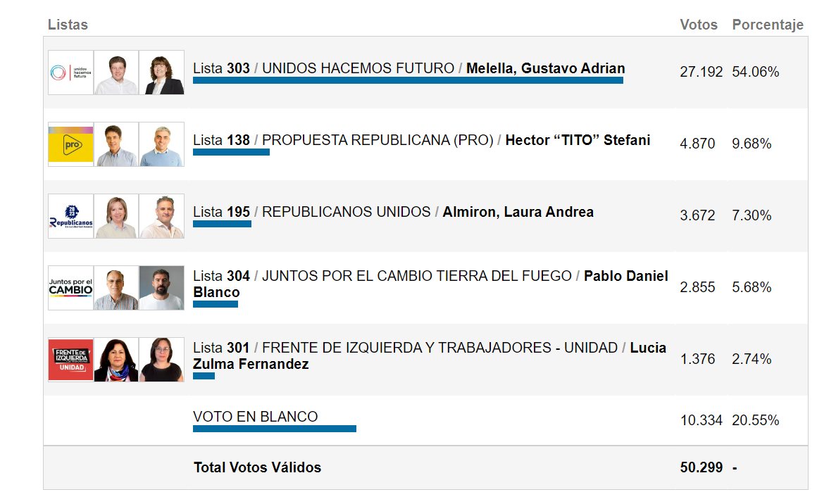This screenshot has width=836, height=504.
Task: Open the Almiron, Laura Andrea list link
Action: click(394, 212)
